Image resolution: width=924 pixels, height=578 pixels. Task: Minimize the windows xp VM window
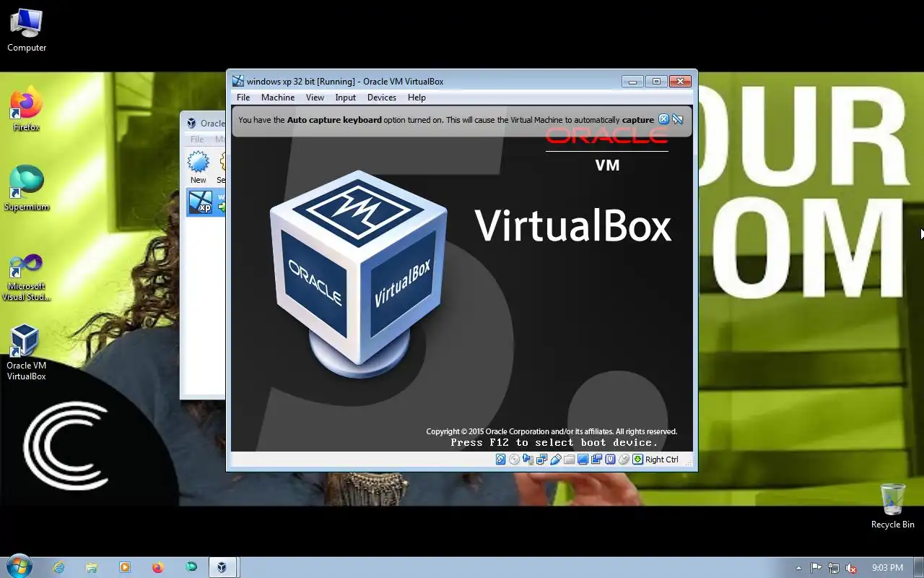coord(632,81)
